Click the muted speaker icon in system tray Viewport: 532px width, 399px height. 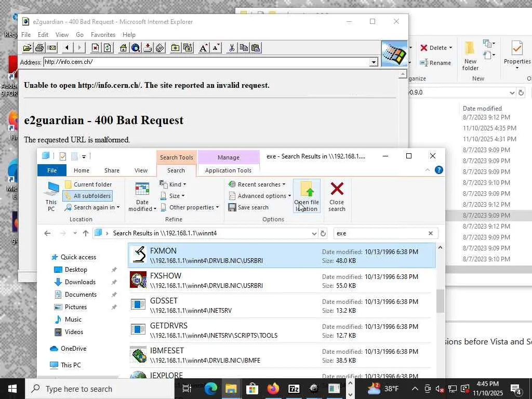440,389
